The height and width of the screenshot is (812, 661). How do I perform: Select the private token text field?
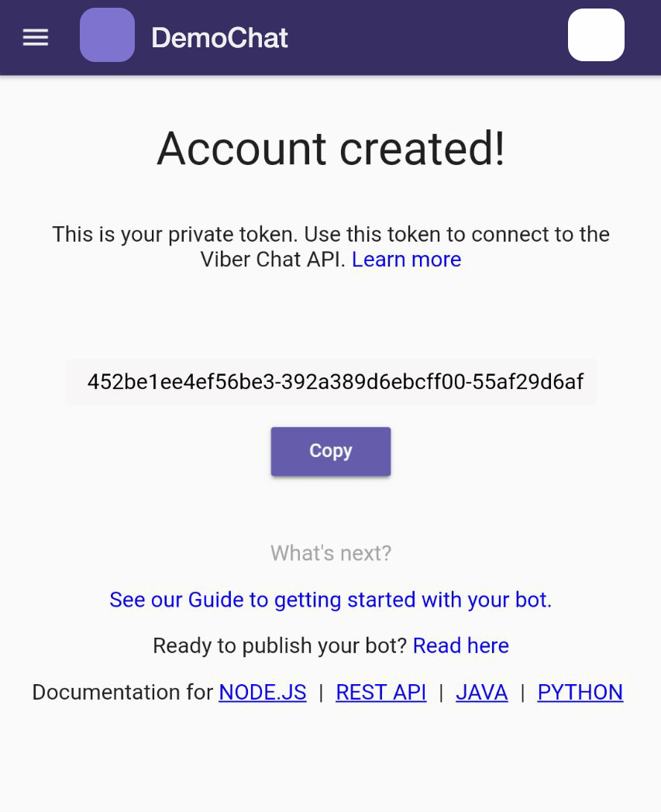(x=331, y=382)
